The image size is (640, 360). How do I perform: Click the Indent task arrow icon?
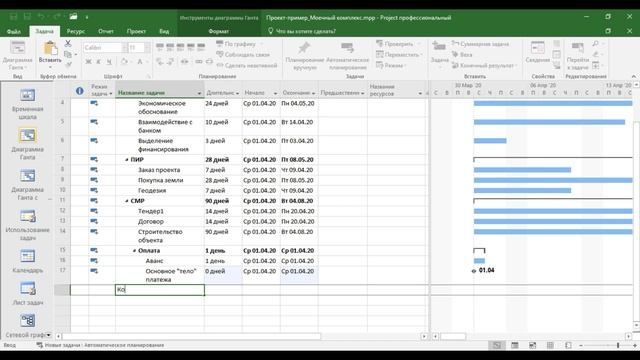click(x=171, y=62)
